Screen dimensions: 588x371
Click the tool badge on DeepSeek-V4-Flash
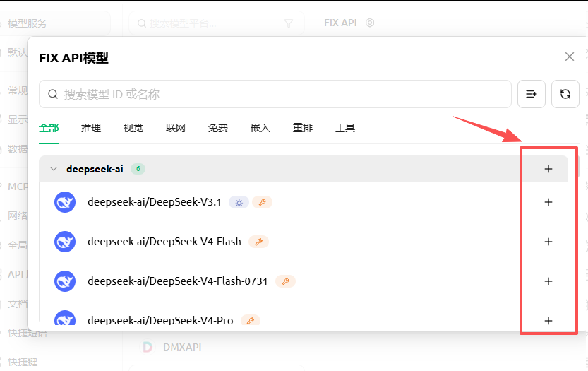tap(259, 242)
